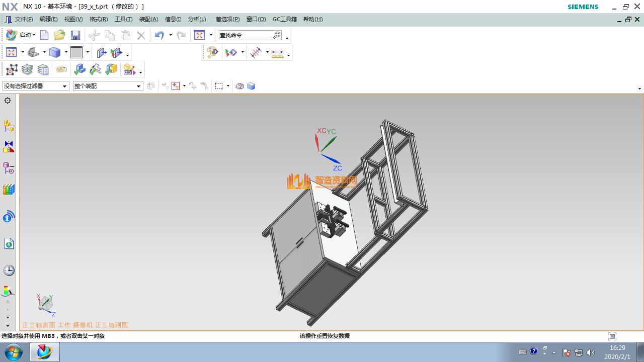Screen dimensions: 644x362
Task: Click the Layer Settings stack icon
Action: coord(27,69)
